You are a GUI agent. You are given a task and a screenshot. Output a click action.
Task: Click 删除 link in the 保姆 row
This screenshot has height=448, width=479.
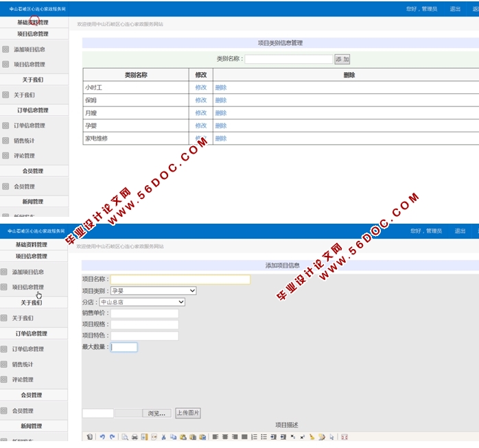point(221,100)
